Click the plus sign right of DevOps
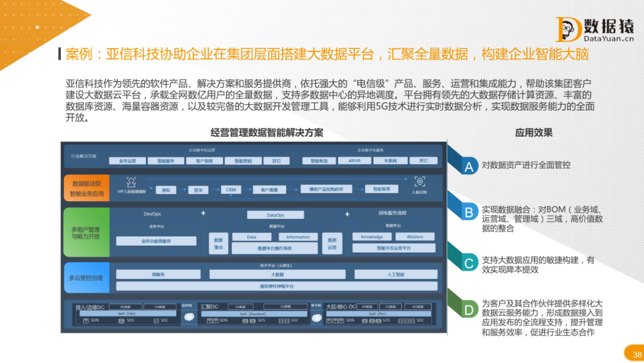The width and height of the screenshot is (644, 363). pyautogui.click(x=203, y=213)
